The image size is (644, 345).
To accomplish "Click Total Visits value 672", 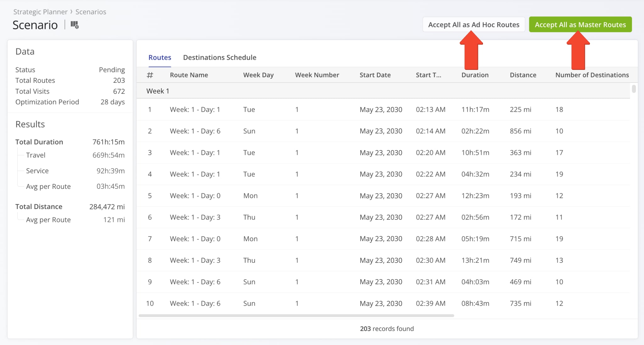I will point(119,91).
